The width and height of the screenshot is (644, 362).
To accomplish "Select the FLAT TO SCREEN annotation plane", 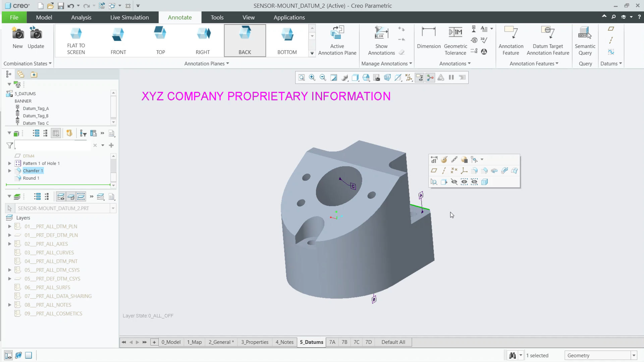I will pyautogui.click(x=76, y=40).
